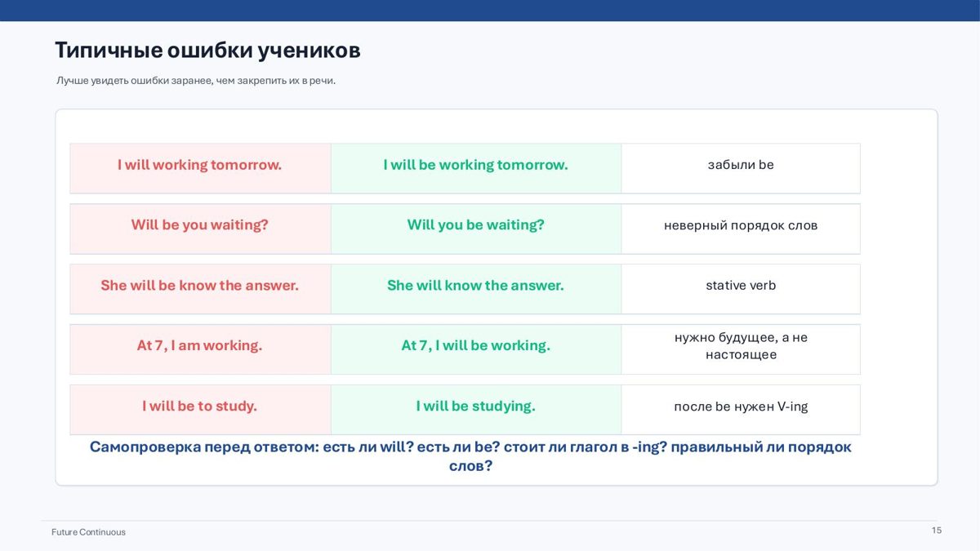
Task: Click the footer label 'Future Continuous'
Action: [88, 532]
